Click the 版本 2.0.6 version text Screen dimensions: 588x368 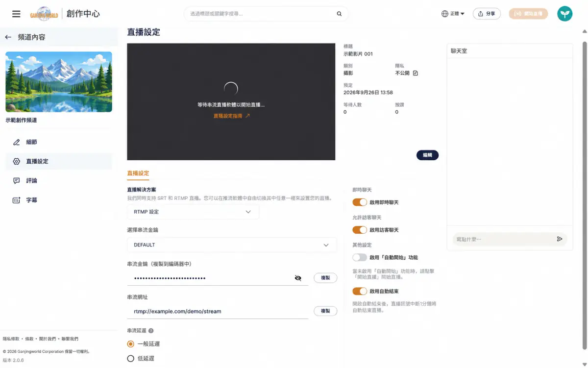[x=13, y=360]
